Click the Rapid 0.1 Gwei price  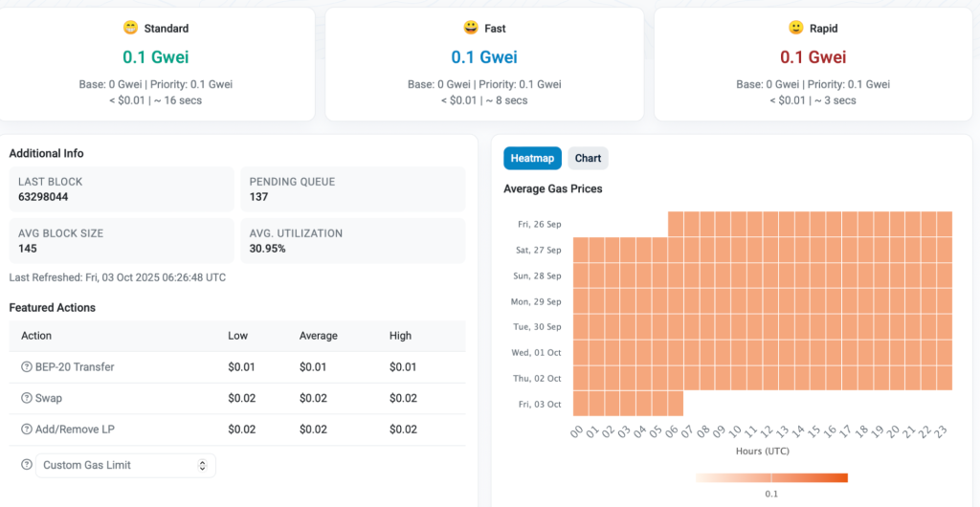(x=813, y=57)
